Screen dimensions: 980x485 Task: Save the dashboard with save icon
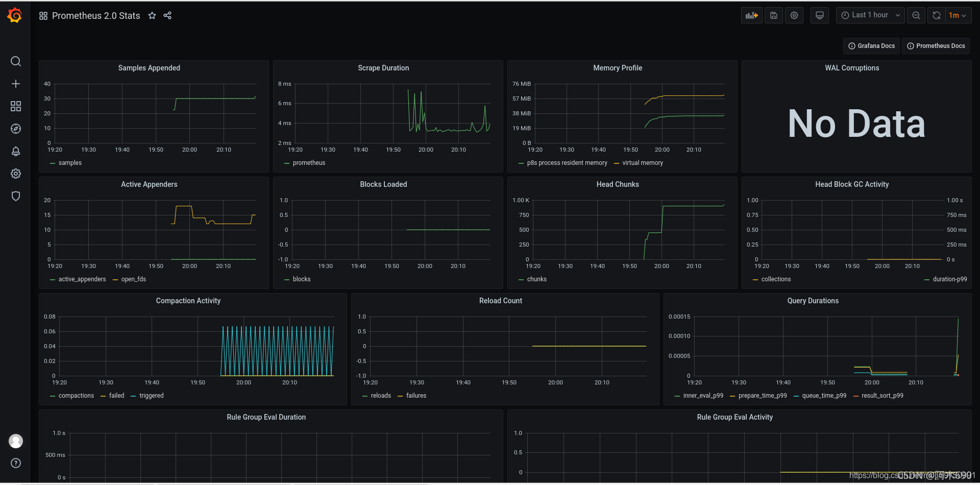[774, 15]
